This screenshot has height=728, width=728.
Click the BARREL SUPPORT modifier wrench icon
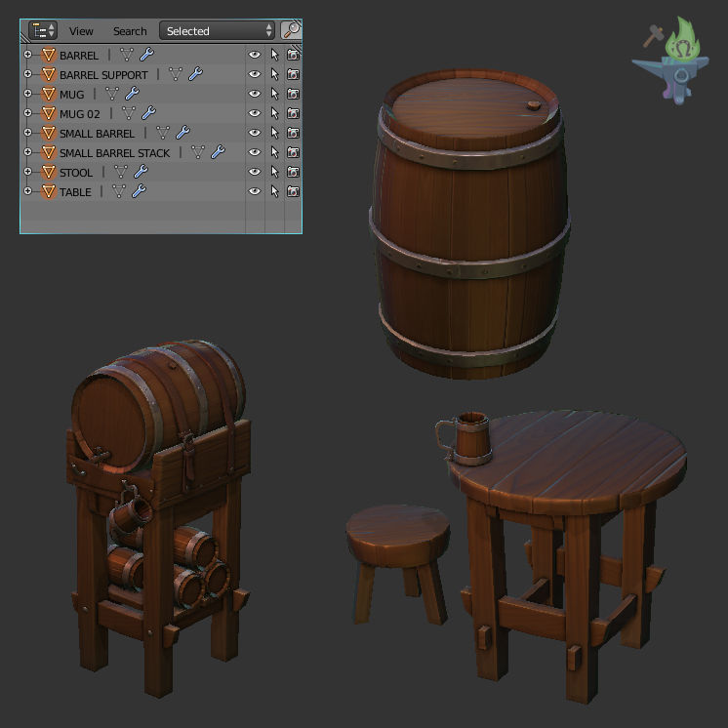195,74
